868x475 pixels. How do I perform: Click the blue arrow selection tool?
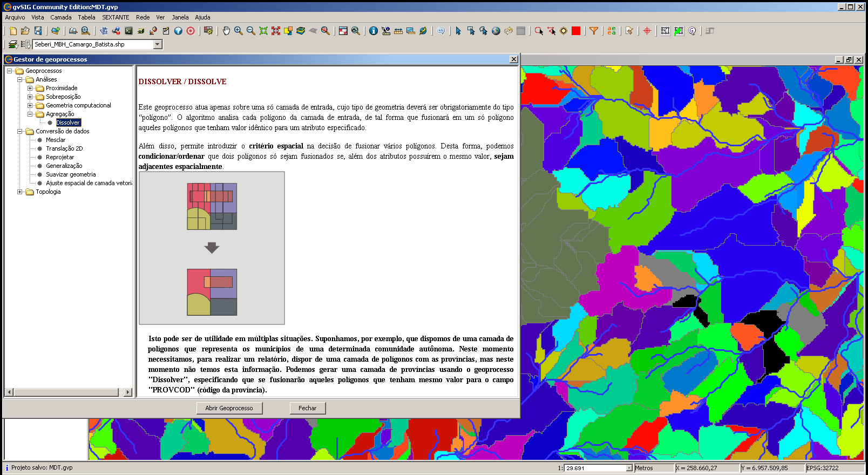458,31
